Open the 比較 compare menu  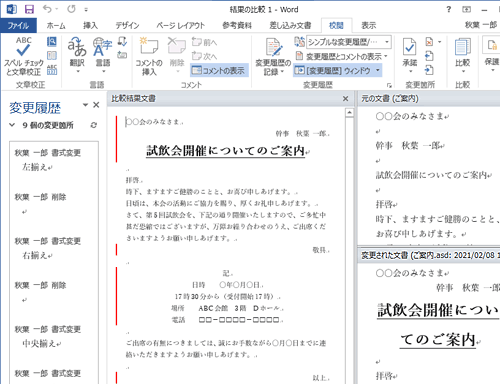[463, 55]
